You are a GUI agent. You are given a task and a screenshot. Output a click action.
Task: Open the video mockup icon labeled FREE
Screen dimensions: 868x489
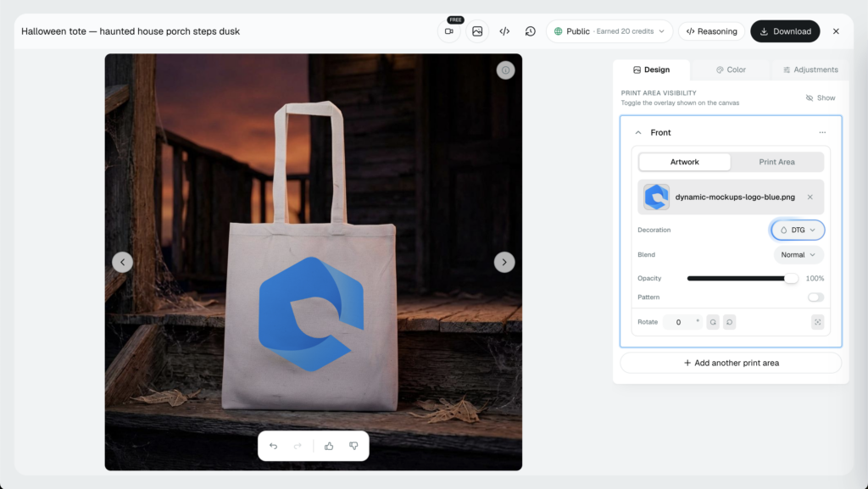(x=449, y=31)
